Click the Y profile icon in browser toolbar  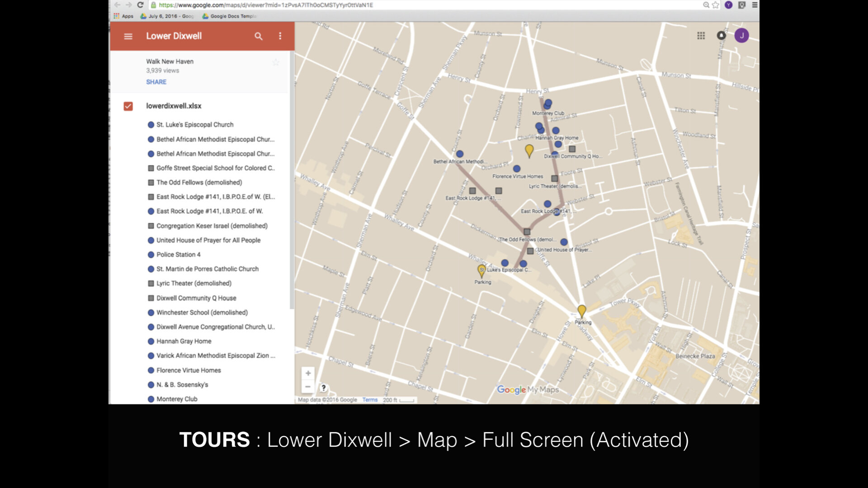click(729, 5)
